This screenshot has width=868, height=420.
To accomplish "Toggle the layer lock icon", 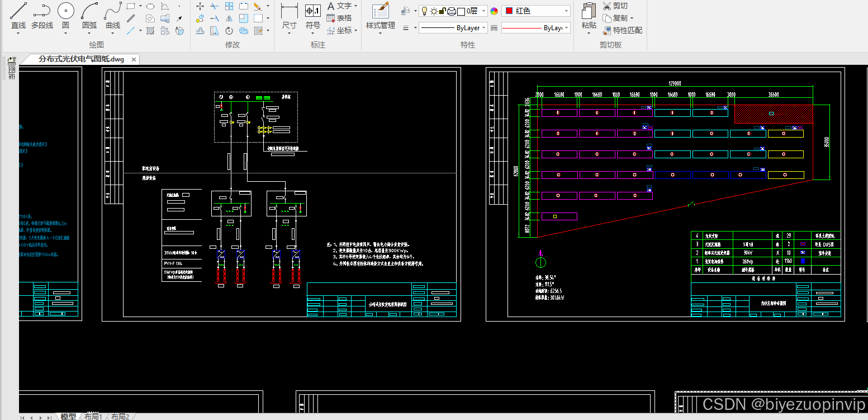I will pyautogui.click(x=442, y=11).
